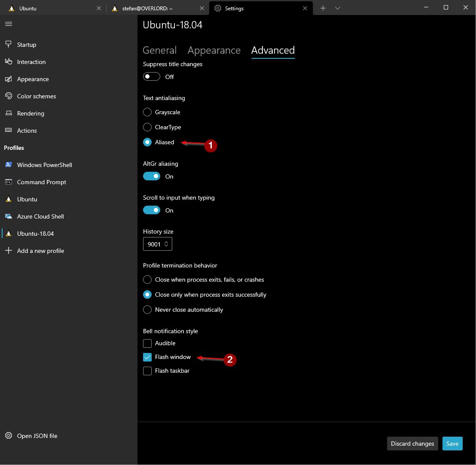Image resolution: width=476 pixels, height=465 pixels.
Task: Open Interaction settings page
Action: coord(69,61)
